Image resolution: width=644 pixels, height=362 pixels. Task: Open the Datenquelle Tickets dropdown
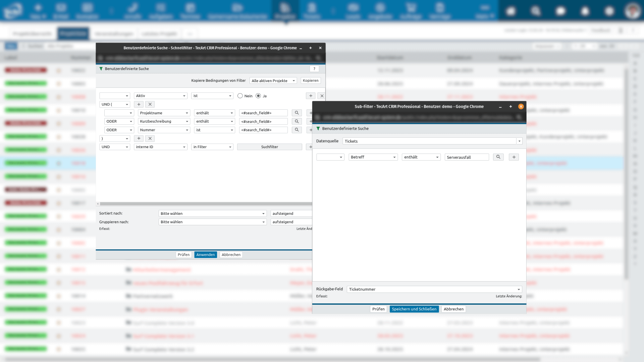click(x=519, y=141)
